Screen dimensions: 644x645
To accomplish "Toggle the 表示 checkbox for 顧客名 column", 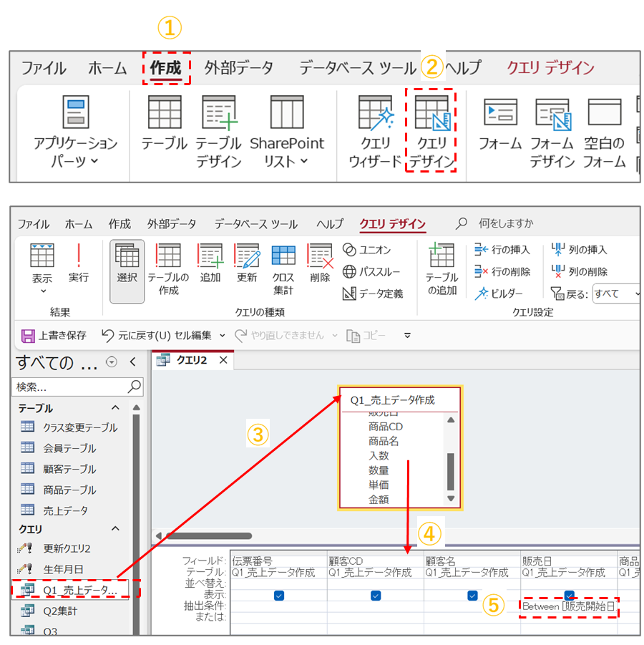I will [x=472, y=595].
